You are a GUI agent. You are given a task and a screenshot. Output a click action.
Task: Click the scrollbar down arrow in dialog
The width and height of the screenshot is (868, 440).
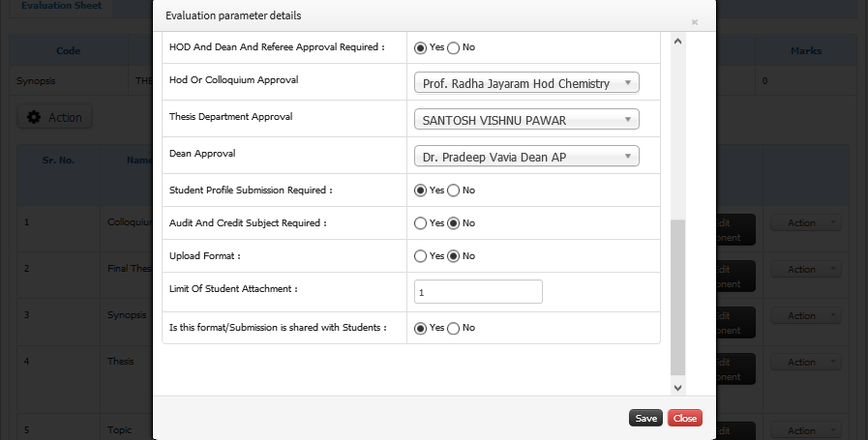coord(677,388)
